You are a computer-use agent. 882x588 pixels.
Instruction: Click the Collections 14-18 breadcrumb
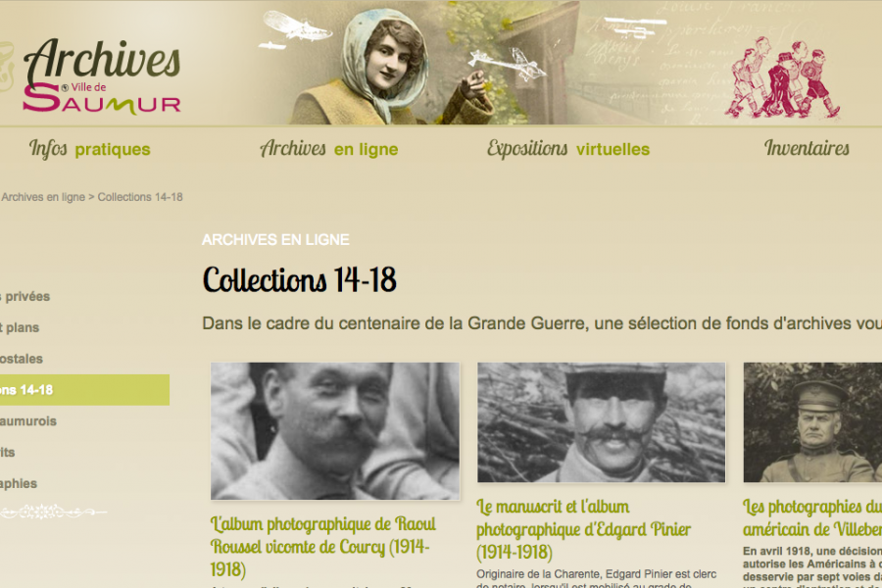coord(140,197)
